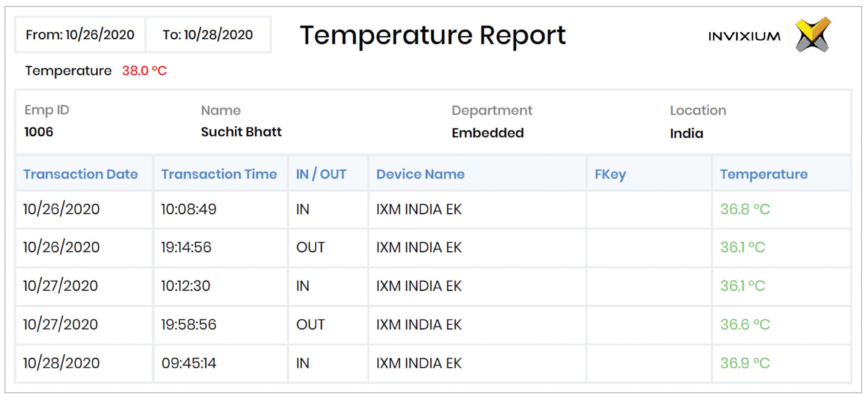Click the INVIXIUM brand wordmark

(744, 36)
